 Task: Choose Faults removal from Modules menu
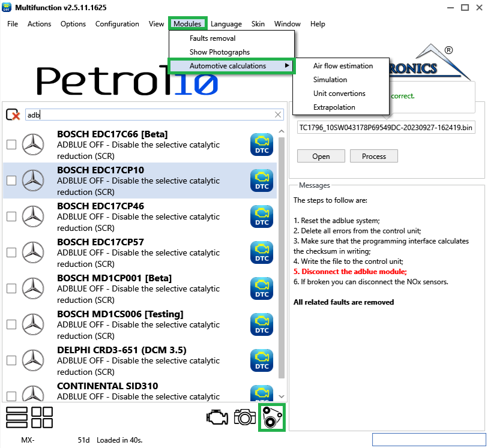click(x=232, y=38)
